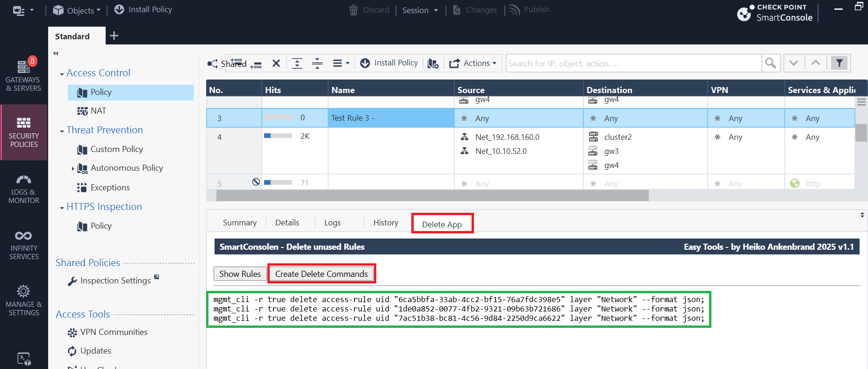Open Infinity Services panel
This screenshot has height=369, width=868.
point(24,245)
